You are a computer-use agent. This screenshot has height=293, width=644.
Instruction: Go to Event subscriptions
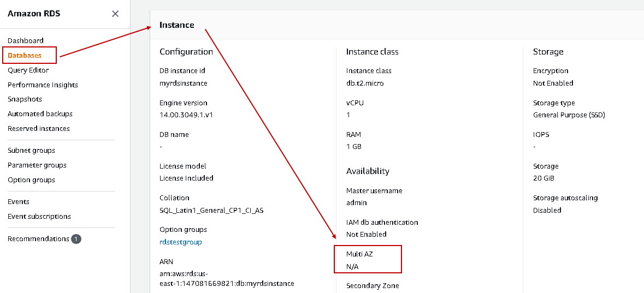click(x=39, y=217)
